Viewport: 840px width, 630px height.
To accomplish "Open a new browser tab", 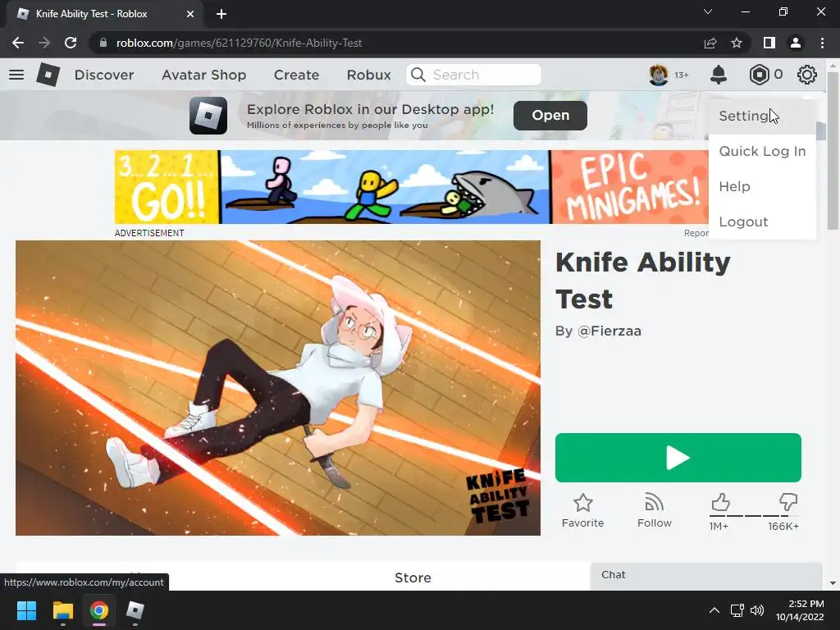I will click(x=221, y=14).
